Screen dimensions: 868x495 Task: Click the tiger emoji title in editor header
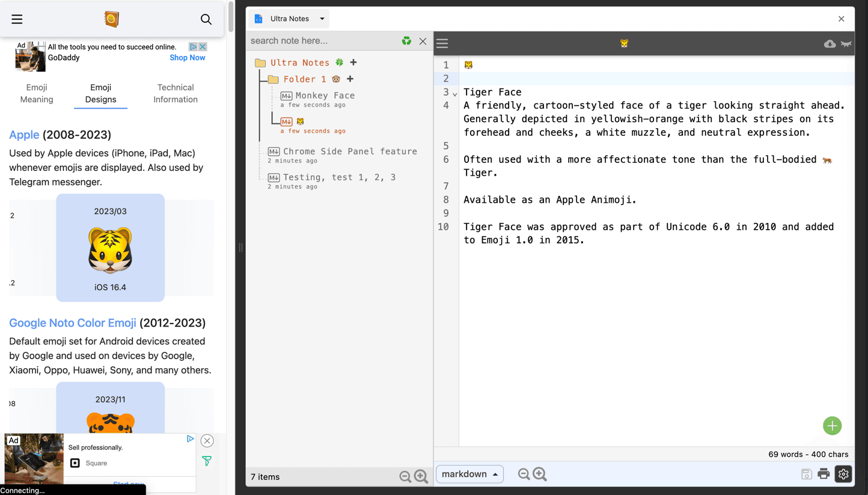(x=624, y=43)
